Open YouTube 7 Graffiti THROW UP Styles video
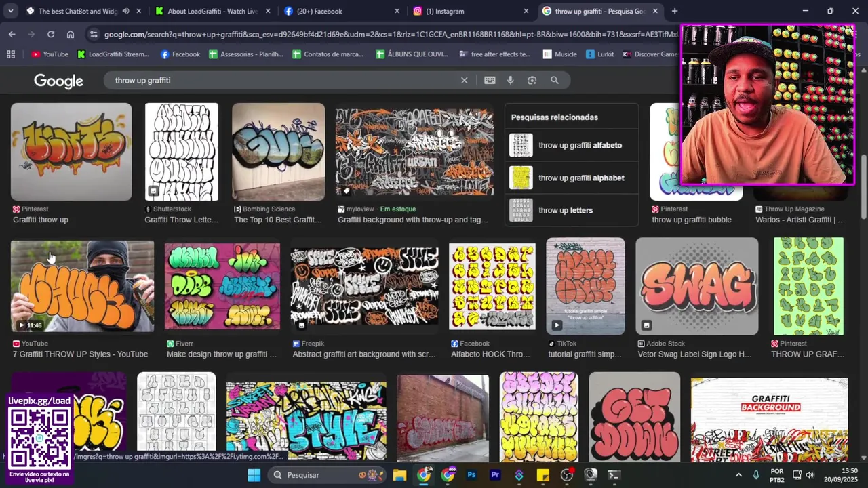 (82, 286)
